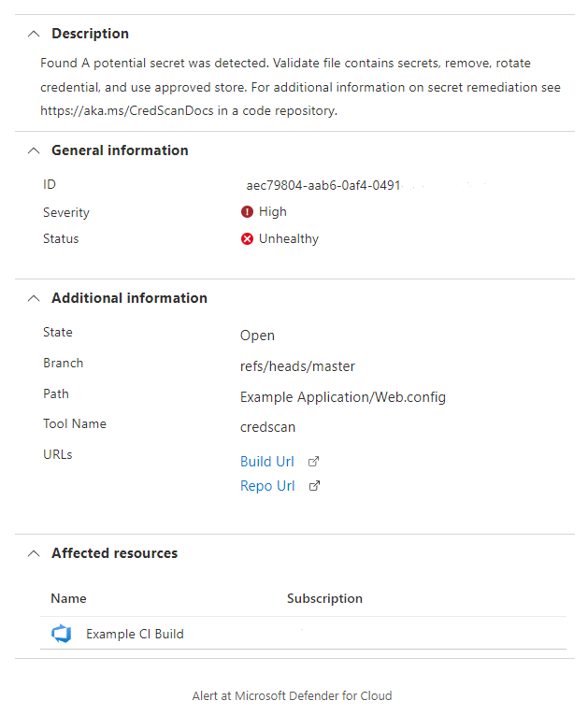Open the Build Url link
Image resolution: width=588 pixels, height=715 pixels.
tap(266, 462)
